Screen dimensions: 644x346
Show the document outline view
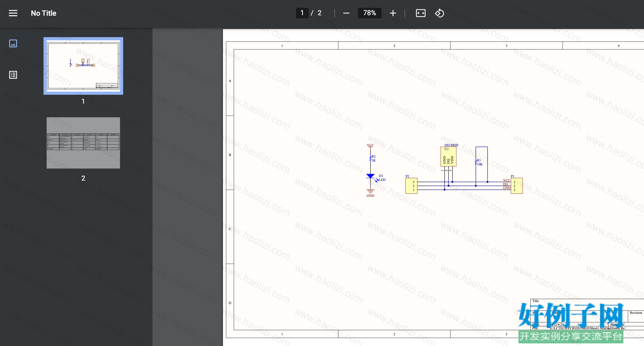(13, 75)
